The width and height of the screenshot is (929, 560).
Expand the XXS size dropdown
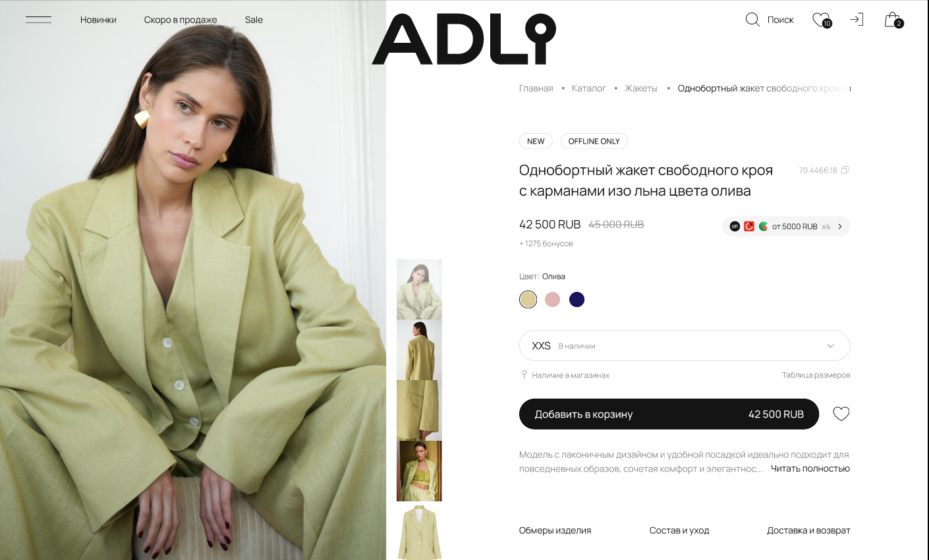tap(685, 346)
